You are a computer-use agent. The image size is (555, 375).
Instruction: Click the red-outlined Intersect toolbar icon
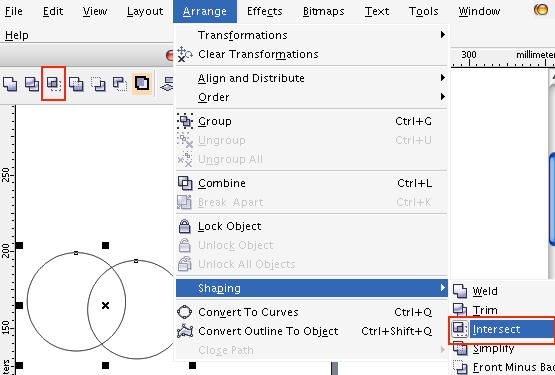(53, 84)
